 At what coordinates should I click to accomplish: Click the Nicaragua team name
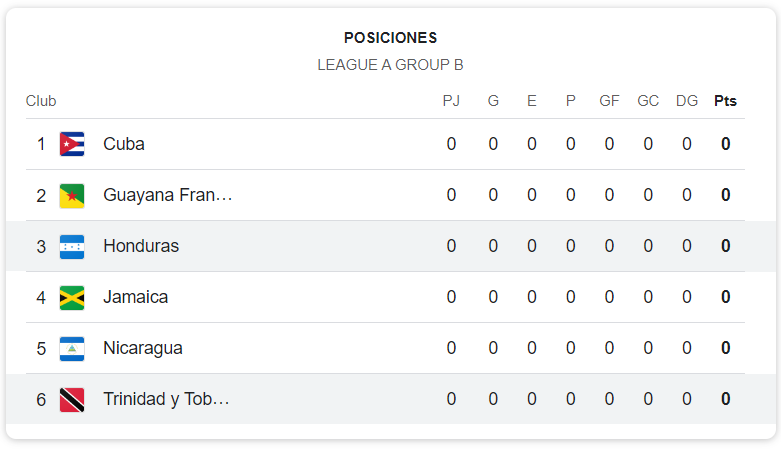142,348
